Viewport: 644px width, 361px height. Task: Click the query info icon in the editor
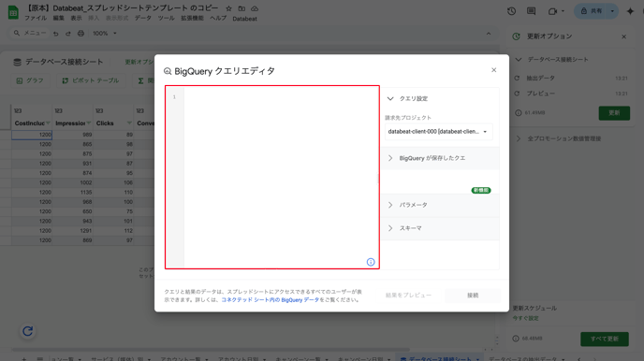coord(371,262)
